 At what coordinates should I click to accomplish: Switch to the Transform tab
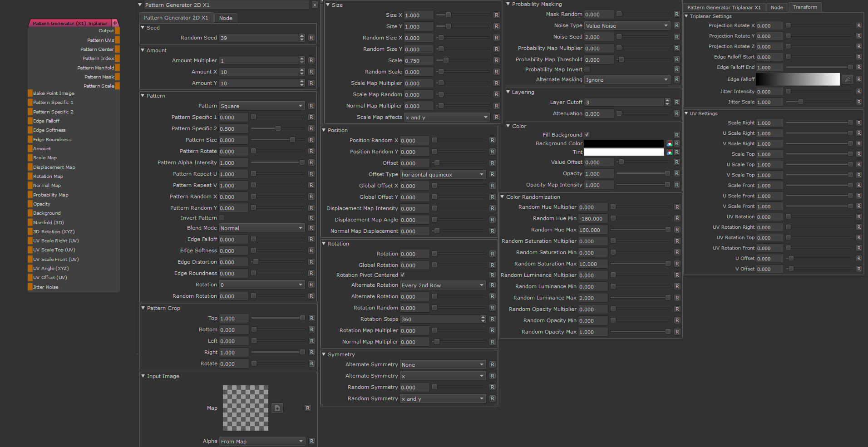click(x=805, y=7)
